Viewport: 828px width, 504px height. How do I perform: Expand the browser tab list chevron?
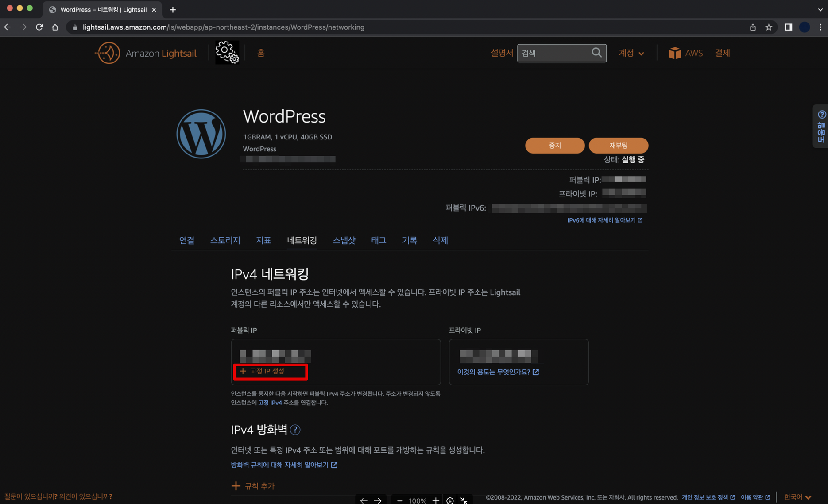[x=820, y=9]
